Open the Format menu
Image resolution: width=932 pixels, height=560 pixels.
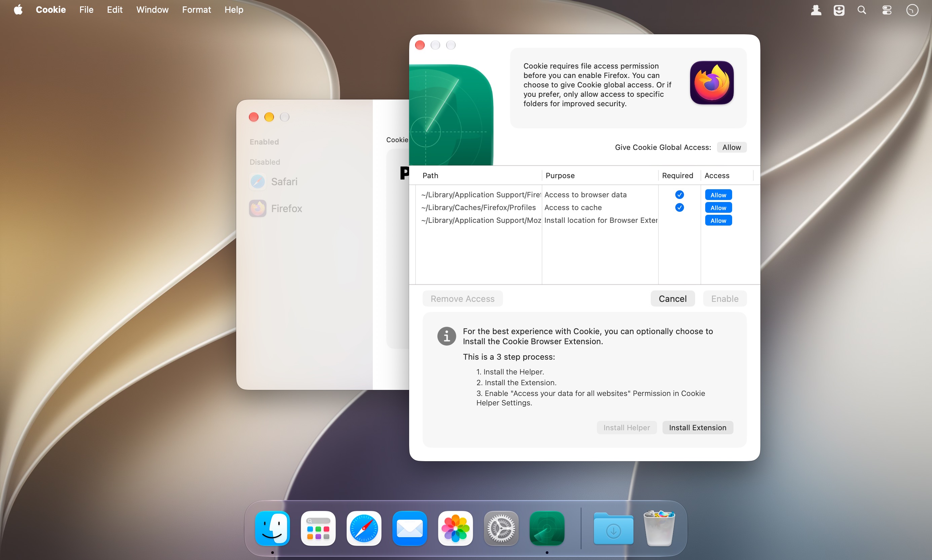[196, 10]
